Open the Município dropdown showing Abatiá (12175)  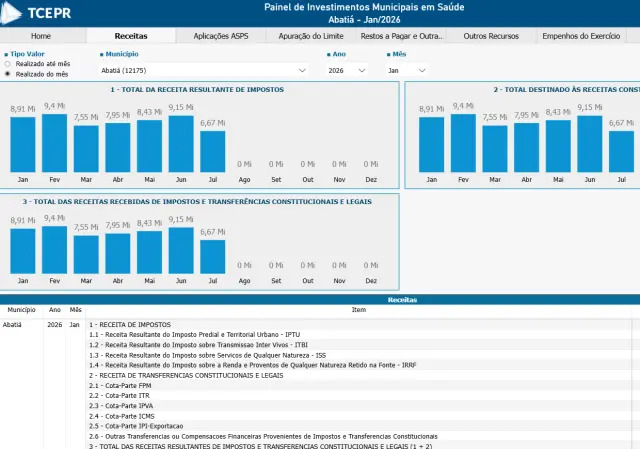(203, 70)
